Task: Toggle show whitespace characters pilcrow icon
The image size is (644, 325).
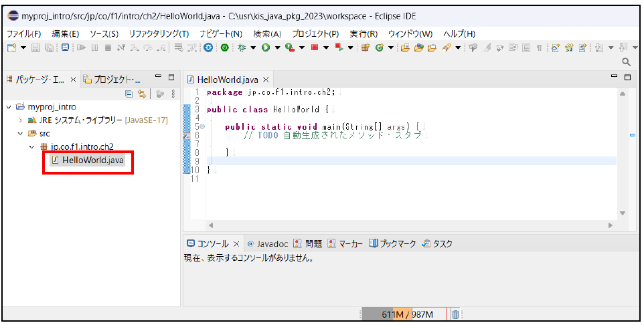Action: click(539, 47)
